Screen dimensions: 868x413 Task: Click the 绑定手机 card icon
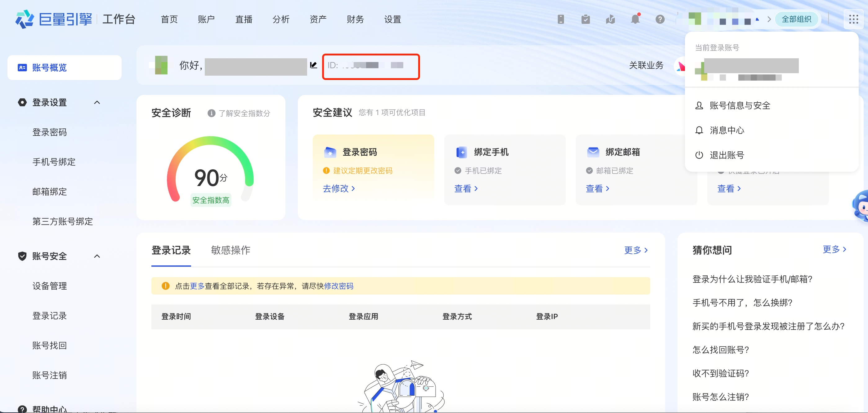461,152
